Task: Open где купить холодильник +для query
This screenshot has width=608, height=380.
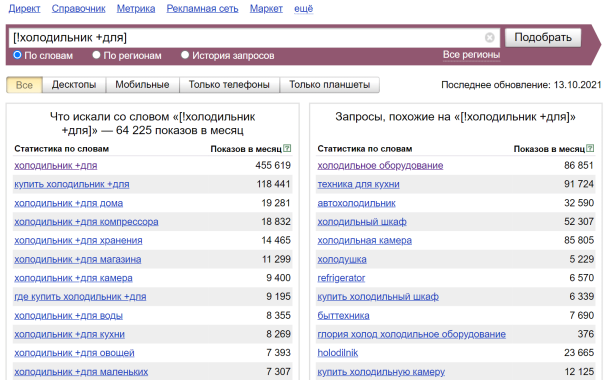Action: tap(80, 297)
